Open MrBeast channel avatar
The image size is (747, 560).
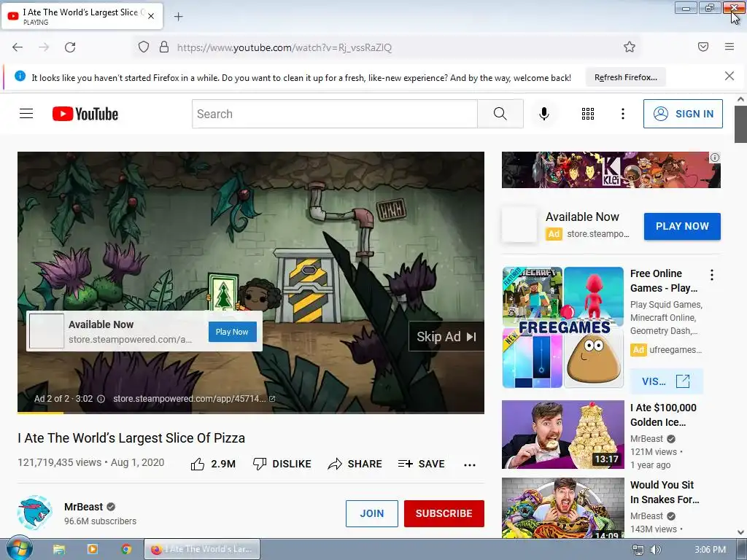(35, 513)
